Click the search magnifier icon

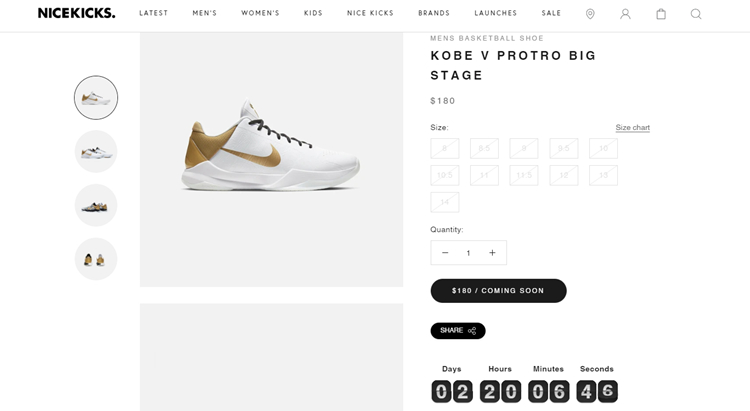(x=696, y=14)
